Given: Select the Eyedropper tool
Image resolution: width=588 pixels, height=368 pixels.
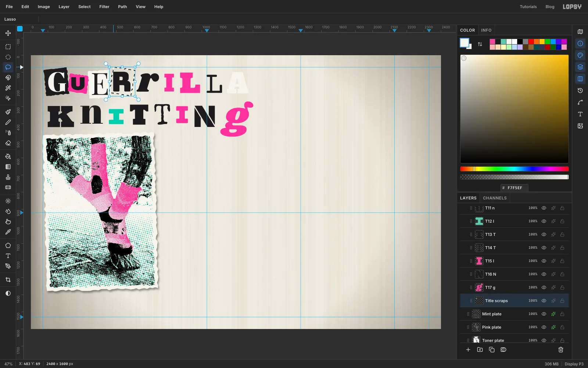Looking at the screenshot, I should 8,232.
